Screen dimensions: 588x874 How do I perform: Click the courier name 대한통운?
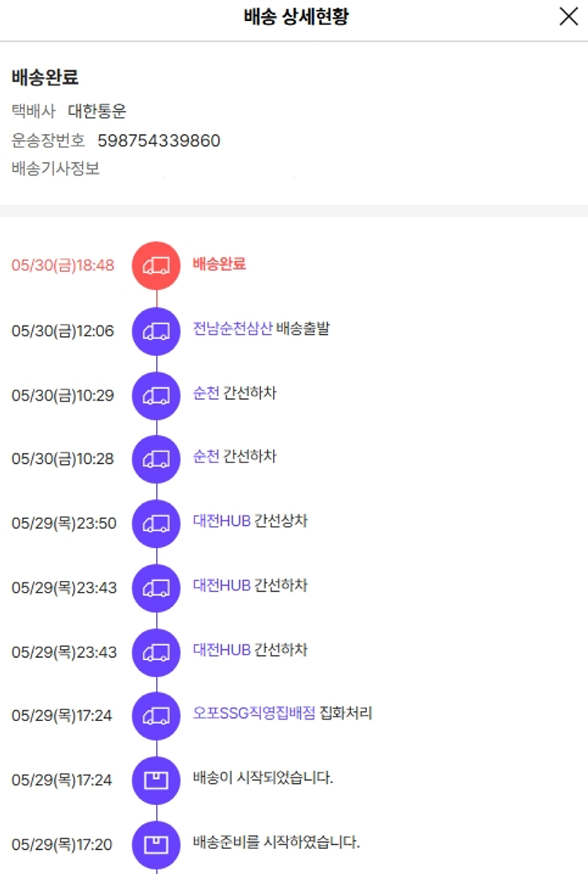coord(97,111)
